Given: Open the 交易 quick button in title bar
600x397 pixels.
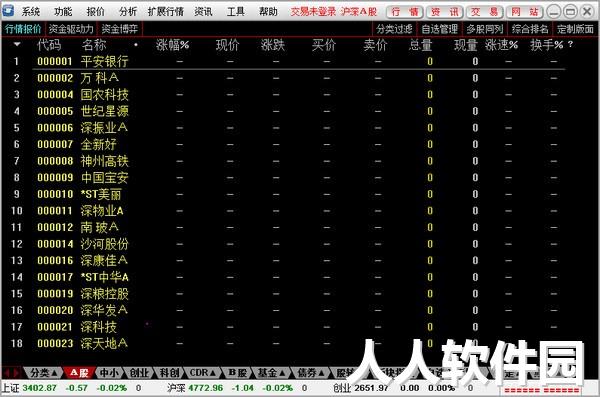Looking at the screenshot, I should (484, 12).
